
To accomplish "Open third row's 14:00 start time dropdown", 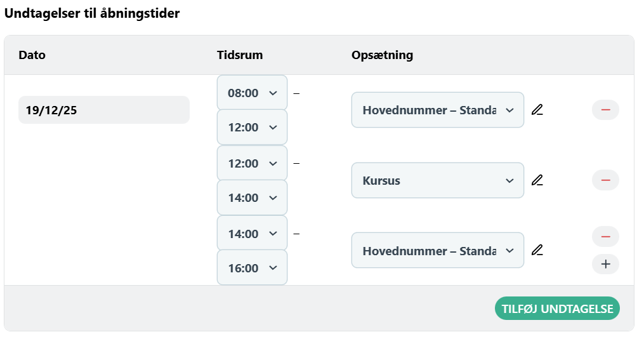I will [x=253, y=234].
